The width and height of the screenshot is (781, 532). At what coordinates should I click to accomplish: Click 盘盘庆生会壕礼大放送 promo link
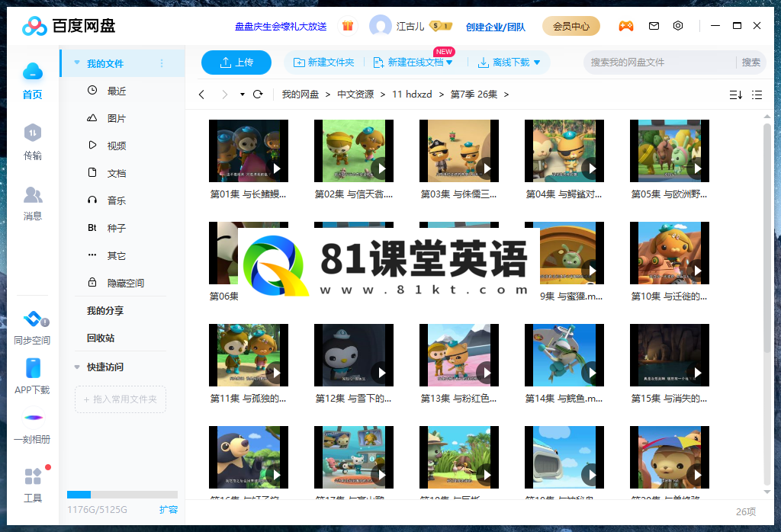coord(281,27)
